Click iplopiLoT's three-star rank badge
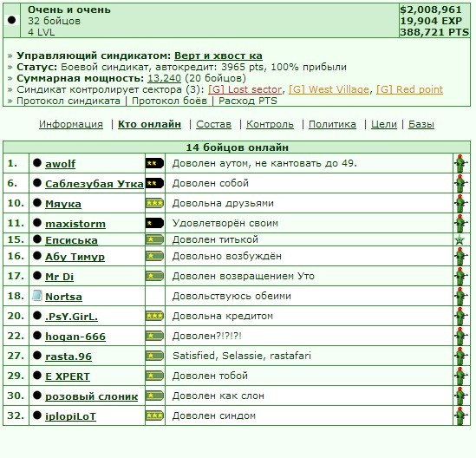476x458 pixels. coord(154,415)
